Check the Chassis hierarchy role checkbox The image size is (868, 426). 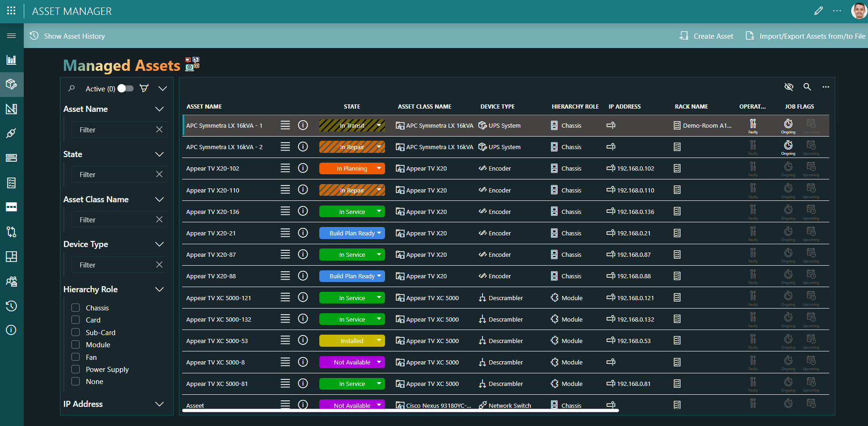tap(76, 308)
